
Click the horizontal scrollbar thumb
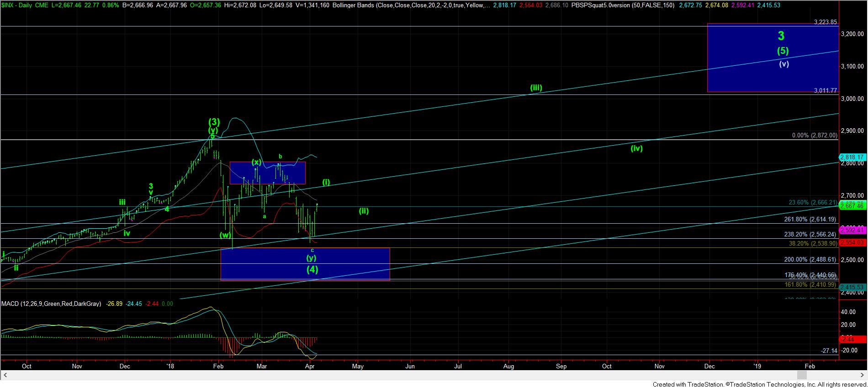[x=801, y=375]
